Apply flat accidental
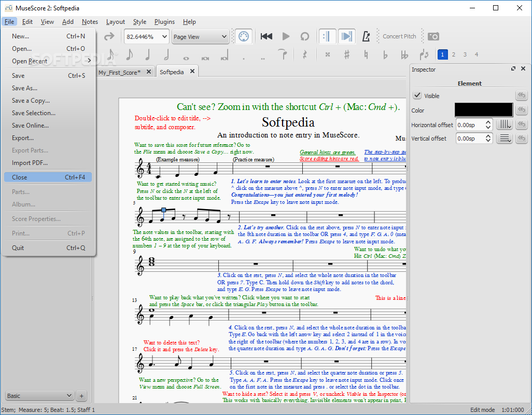Viewport: 532px width, 415px height. tap(385, 54)
